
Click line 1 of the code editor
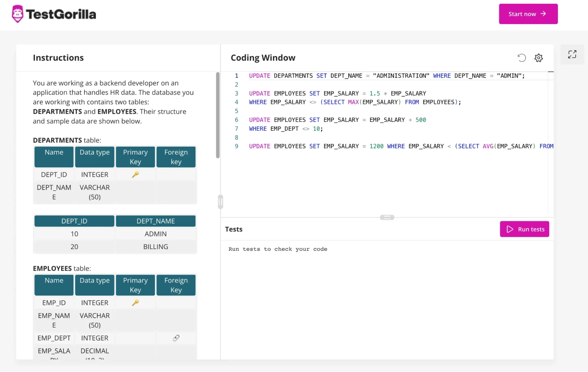pyautogui.click(x=387, y=76)
